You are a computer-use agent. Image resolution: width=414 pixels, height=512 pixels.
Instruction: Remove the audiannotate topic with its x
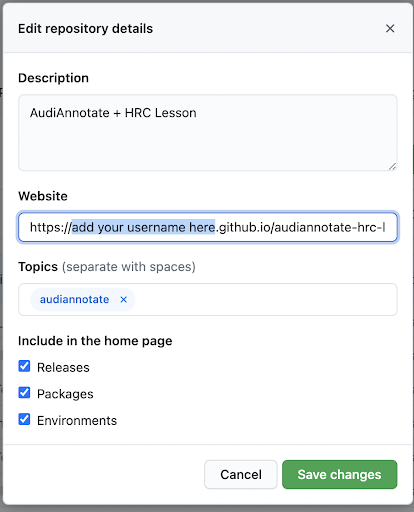coord(124,300)
